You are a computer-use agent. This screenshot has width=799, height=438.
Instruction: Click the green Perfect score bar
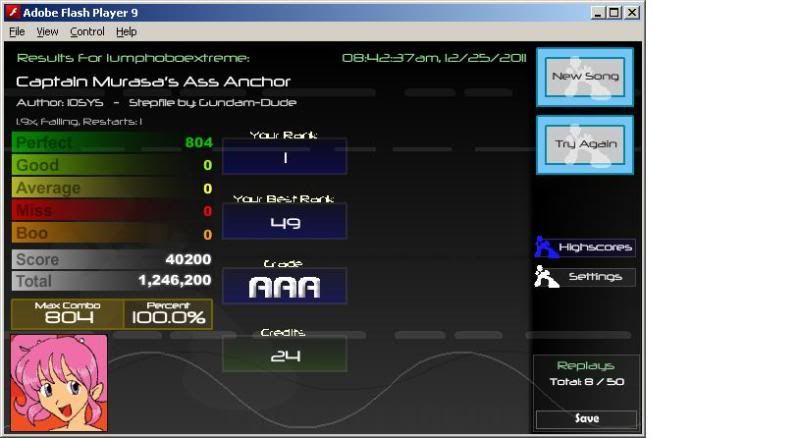point(112,143)
